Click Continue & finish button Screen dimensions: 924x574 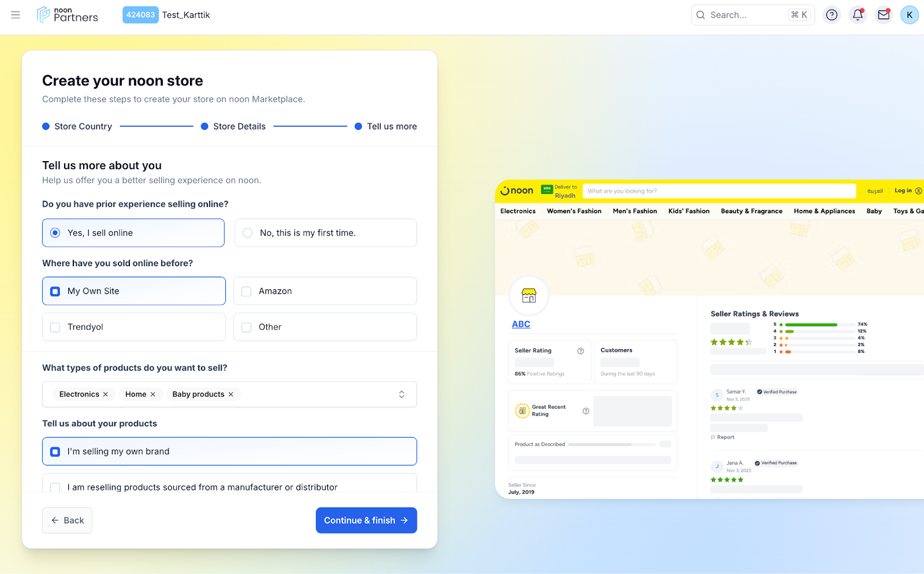tap(366, 520)
